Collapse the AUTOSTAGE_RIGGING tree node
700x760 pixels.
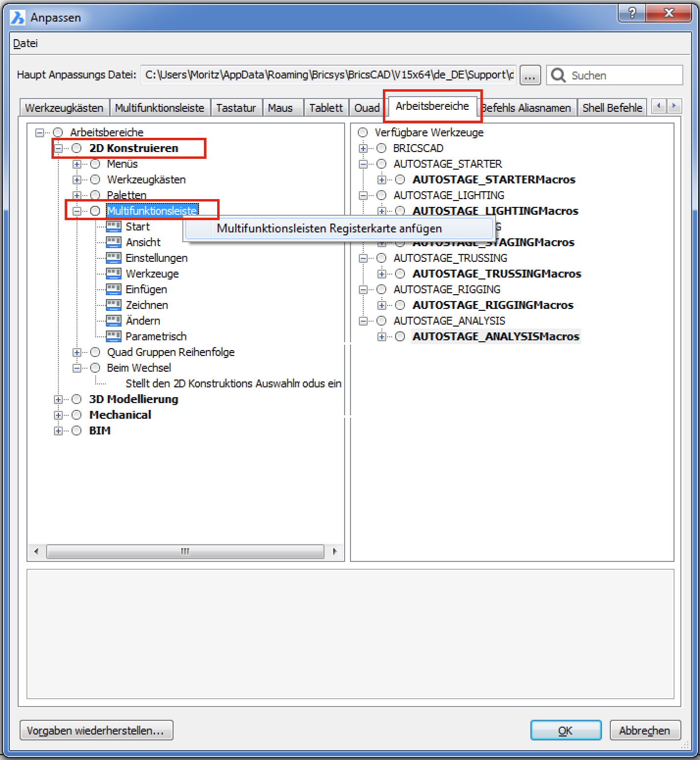363,289
